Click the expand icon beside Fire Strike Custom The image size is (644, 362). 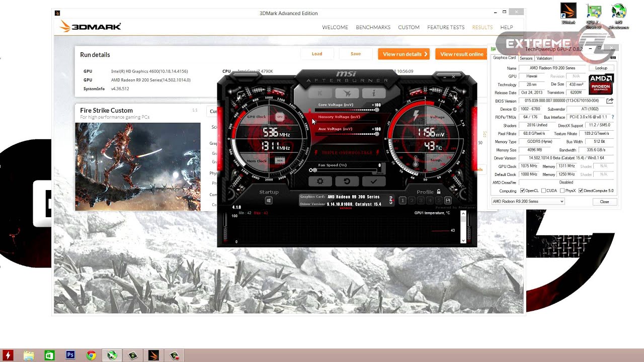195,110
